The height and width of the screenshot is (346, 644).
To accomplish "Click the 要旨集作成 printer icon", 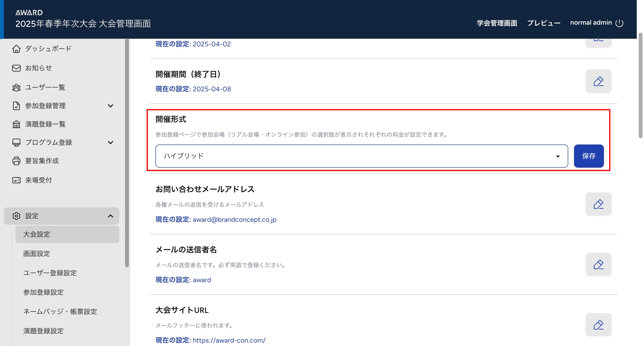I will coord(16,161).
